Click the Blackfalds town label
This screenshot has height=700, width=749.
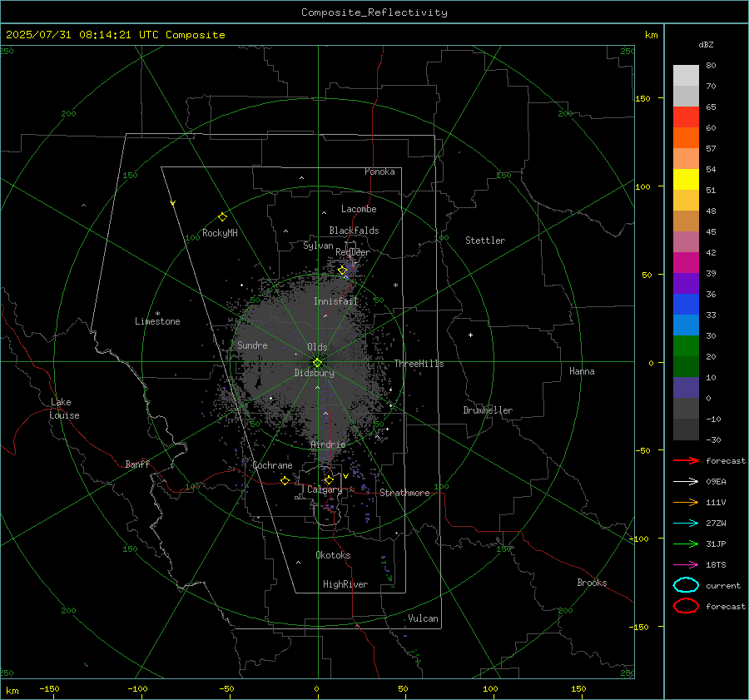pyautogui.click(x=354, y=231)
